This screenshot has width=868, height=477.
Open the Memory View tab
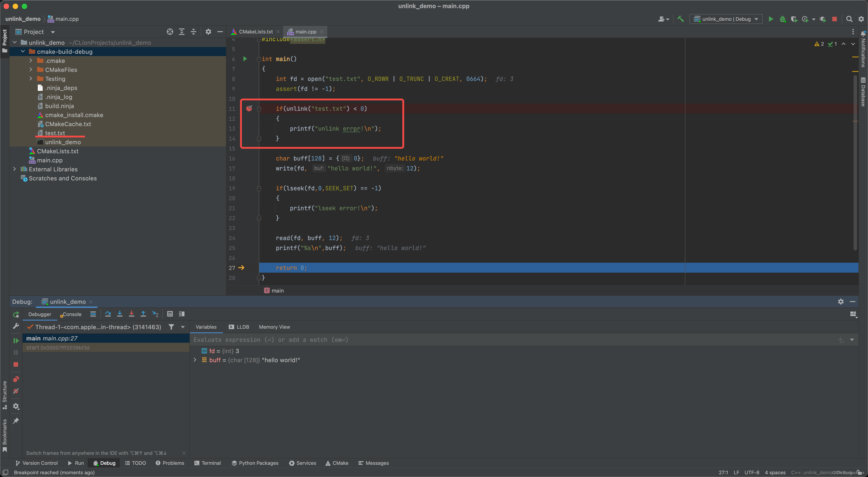pos(274,327)
